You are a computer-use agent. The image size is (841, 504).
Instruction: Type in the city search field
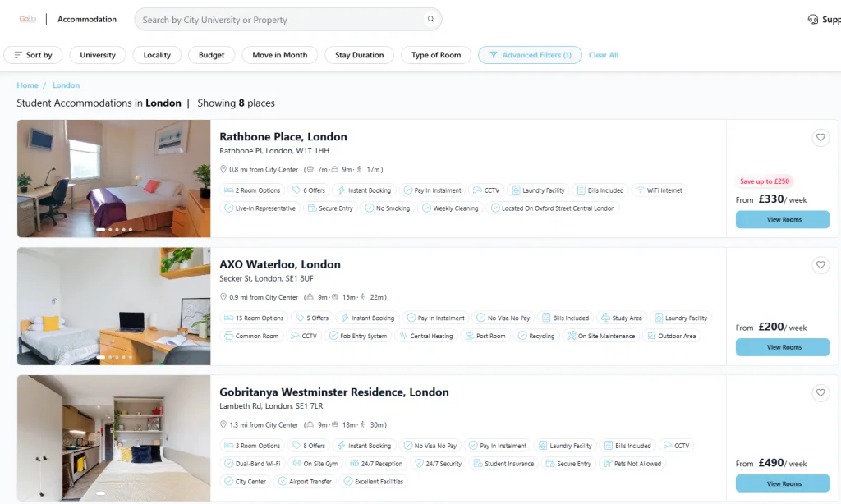pyautogui.click(x=279, y=20)
